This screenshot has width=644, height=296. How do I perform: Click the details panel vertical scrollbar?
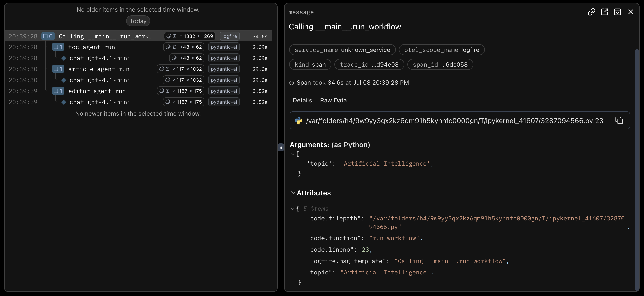(637, 170)
